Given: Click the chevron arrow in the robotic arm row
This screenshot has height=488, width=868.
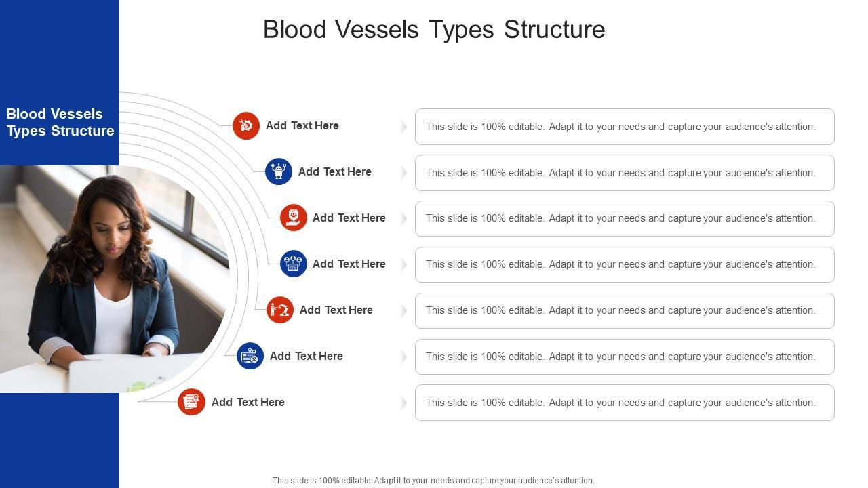Looking at the screenshot, I should [x=403, y=310].
